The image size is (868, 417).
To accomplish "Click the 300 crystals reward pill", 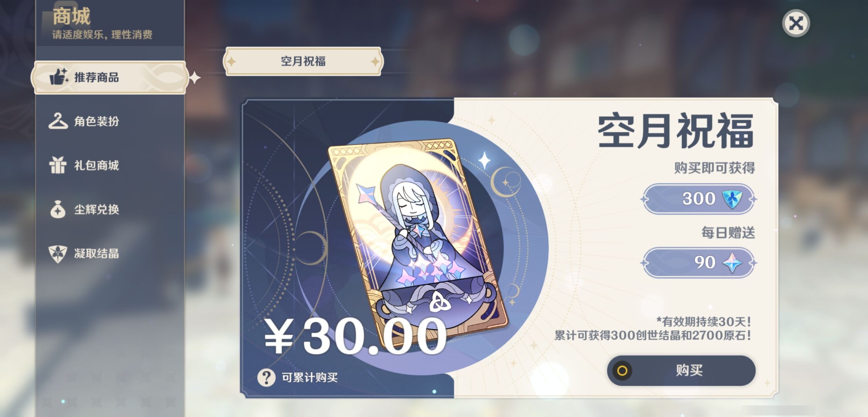I will 699,199.
